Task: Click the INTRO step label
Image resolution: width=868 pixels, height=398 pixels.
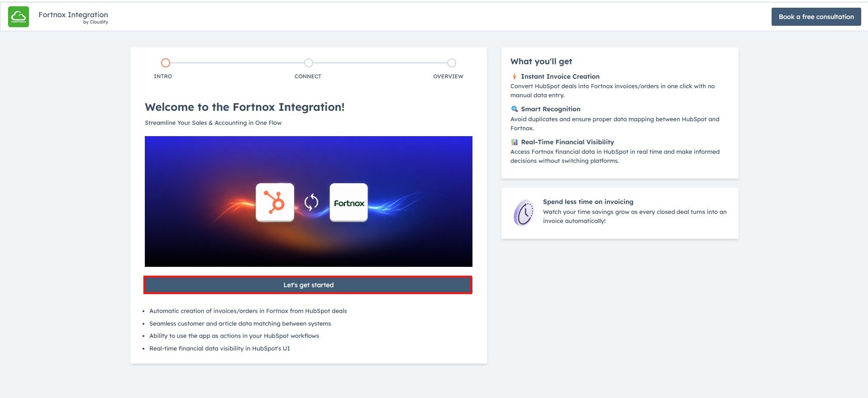Action: [163, 76]
